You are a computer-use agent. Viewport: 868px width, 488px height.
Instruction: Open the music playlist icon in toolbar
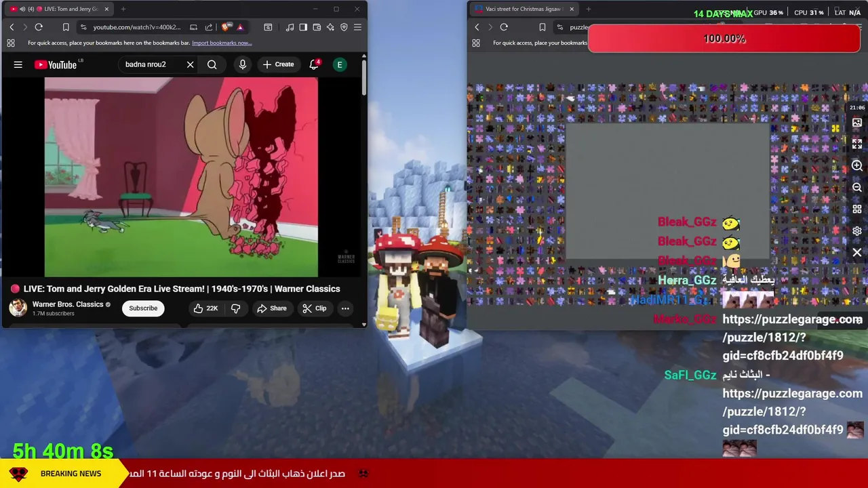(x=290, y=27)
